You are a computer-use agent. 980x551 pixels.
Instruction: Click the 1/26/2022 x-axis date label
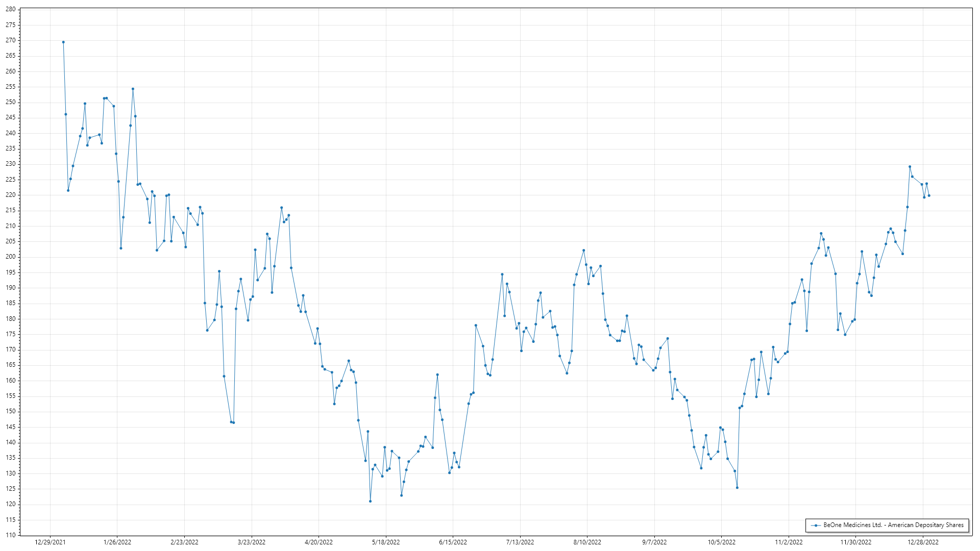(x=117, y=542)
